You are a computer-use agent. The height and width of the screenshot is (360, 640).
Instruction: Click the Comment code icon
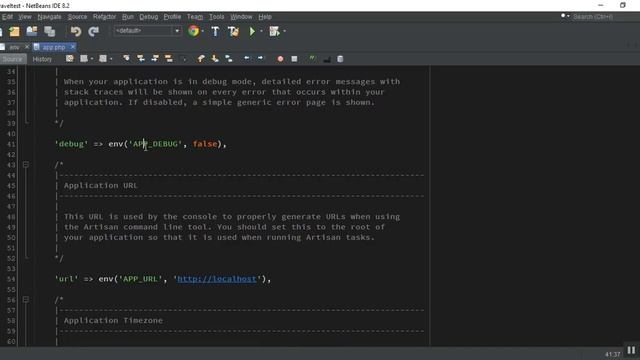[x=313, y=59]
